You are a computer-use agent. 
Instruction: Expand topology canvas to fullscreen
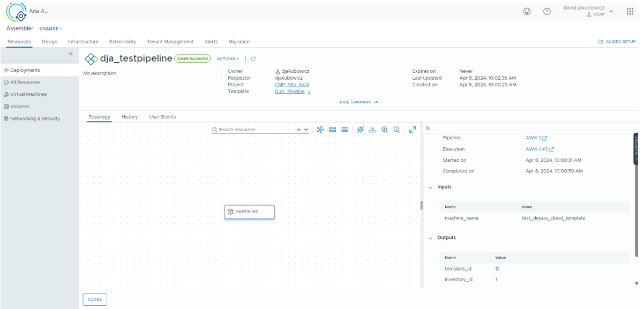pyautogui.click(x=413, y=130)
